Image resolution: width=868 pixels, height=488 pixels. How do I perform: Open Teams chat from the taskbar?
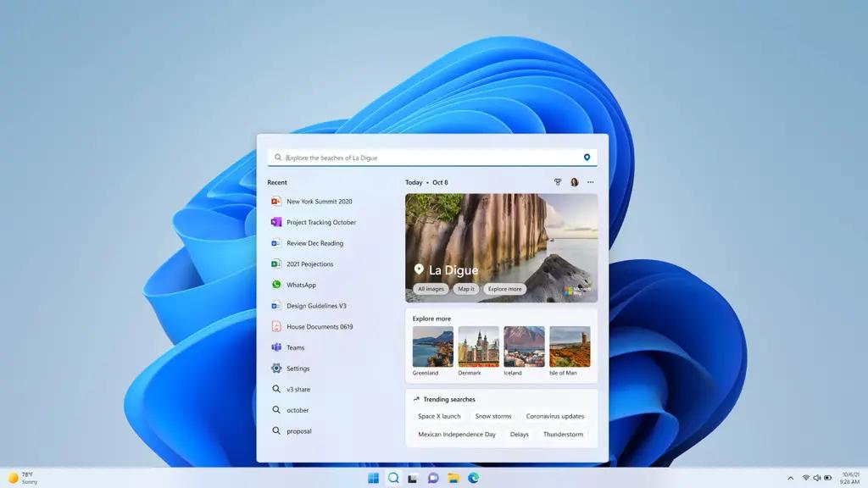432,478
